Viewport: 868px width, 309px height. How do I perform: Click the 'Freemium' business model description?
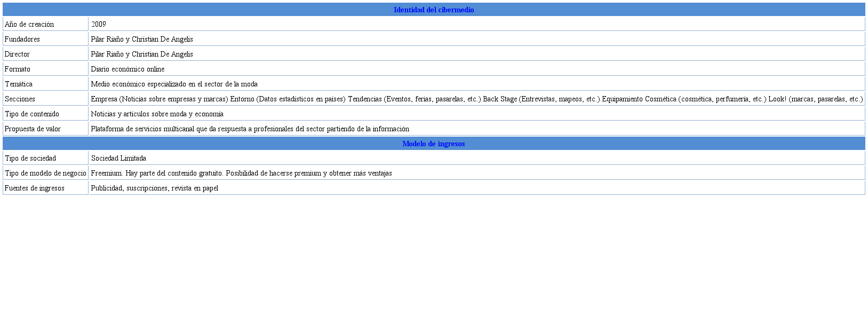coord(241,173)
